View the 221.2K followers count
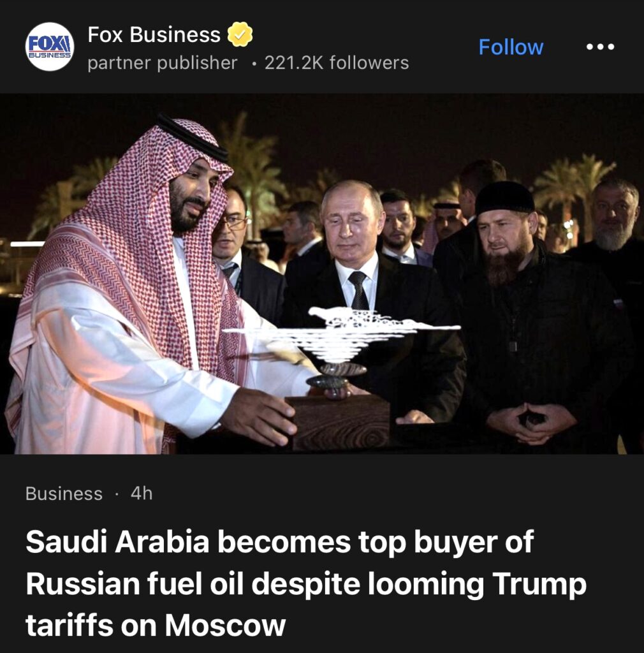644x653 pixels. [337, 63]
